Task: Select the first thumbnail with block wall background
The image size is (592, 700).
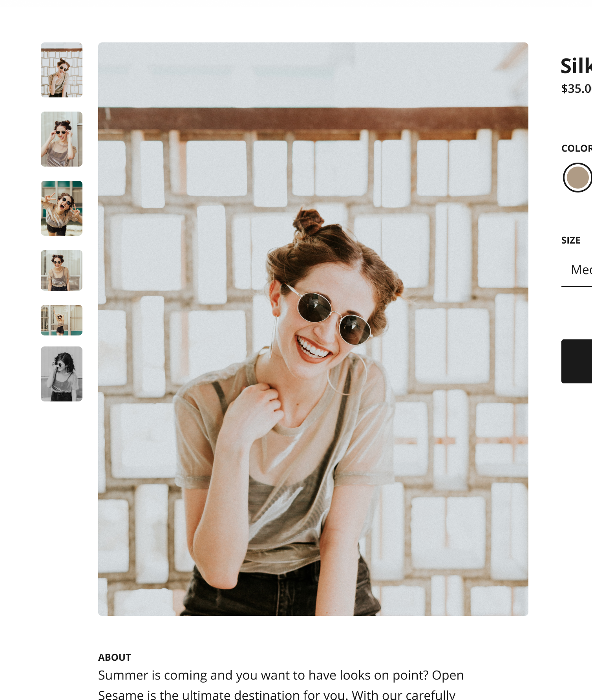Action: pyautogui.click(x=62, y=70)
